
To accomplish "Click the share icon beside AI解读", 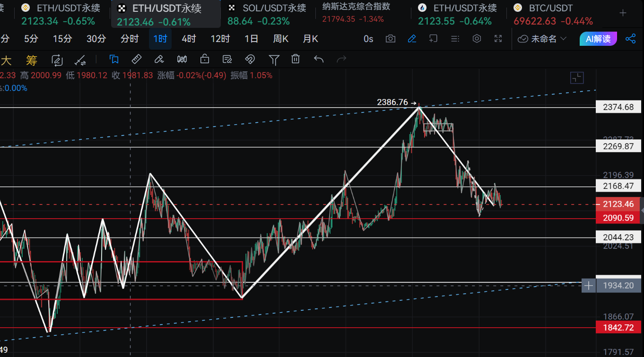I will tap(630, 39).
